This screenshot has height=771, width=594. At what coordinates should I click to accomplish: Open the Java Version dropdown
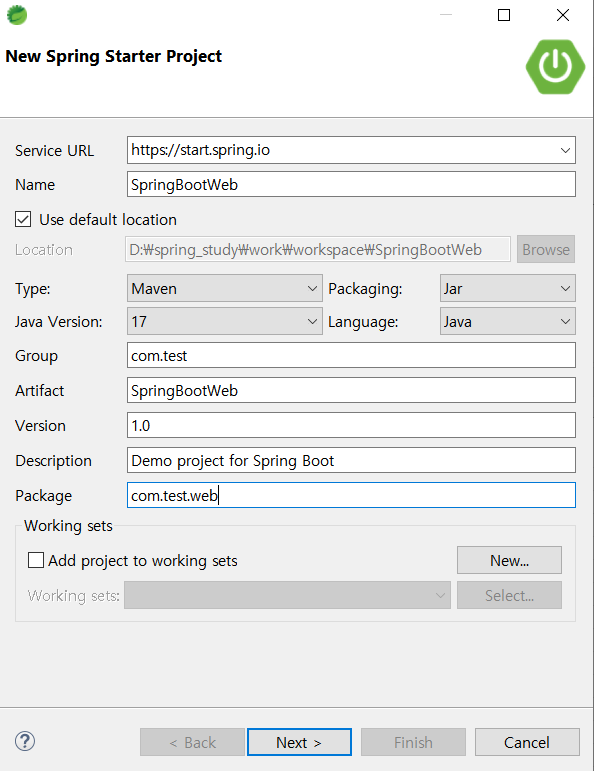225,321
